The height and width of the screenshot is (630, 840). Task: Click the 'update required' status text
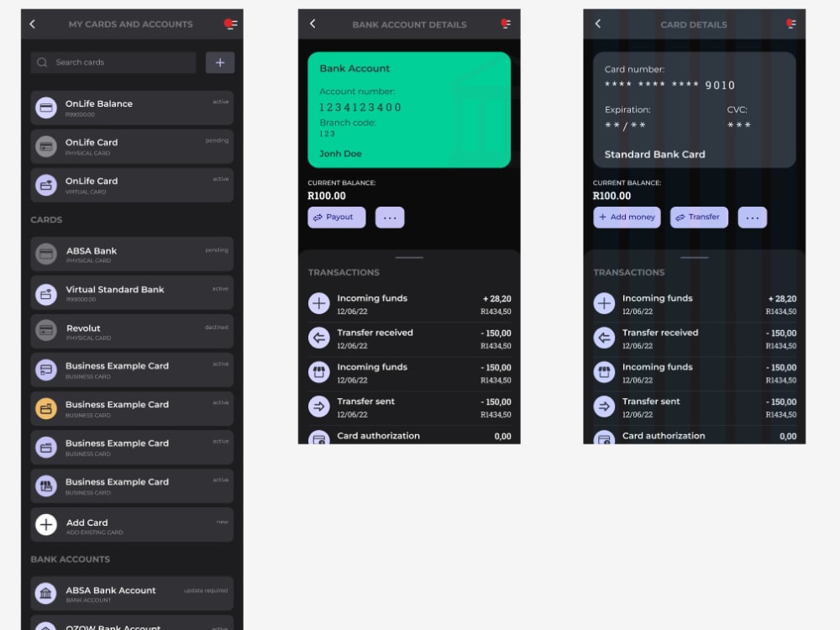pos(206,591)
